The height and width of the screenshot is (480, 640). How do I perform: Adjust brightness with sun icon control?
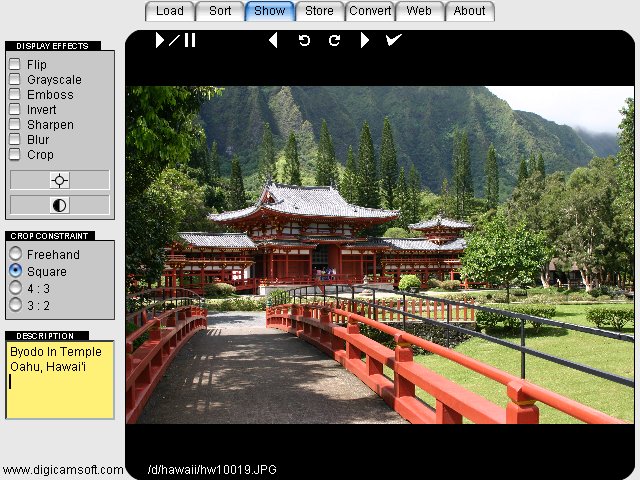click(x=60, y=180)
